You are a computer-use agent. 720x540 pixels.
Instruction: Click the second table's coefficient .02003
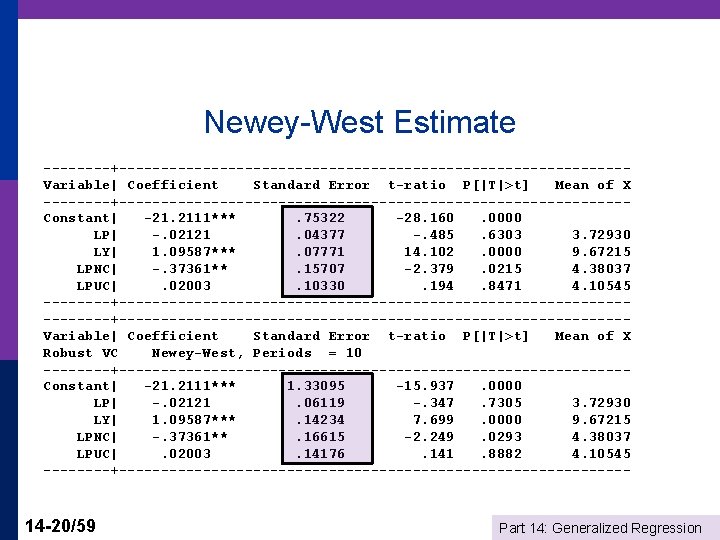(186, 454)
